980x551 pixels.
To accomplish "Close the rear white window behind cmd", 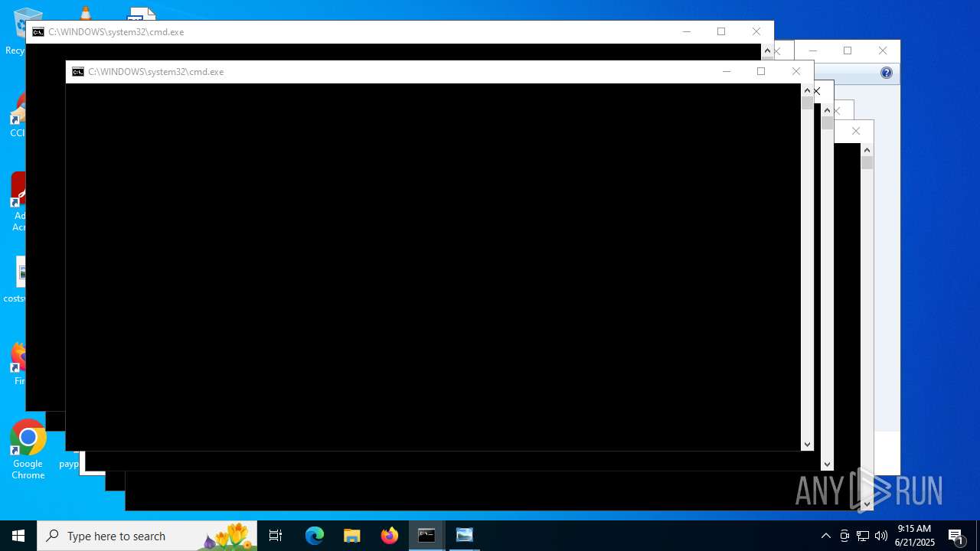I will tap(883, 51).
